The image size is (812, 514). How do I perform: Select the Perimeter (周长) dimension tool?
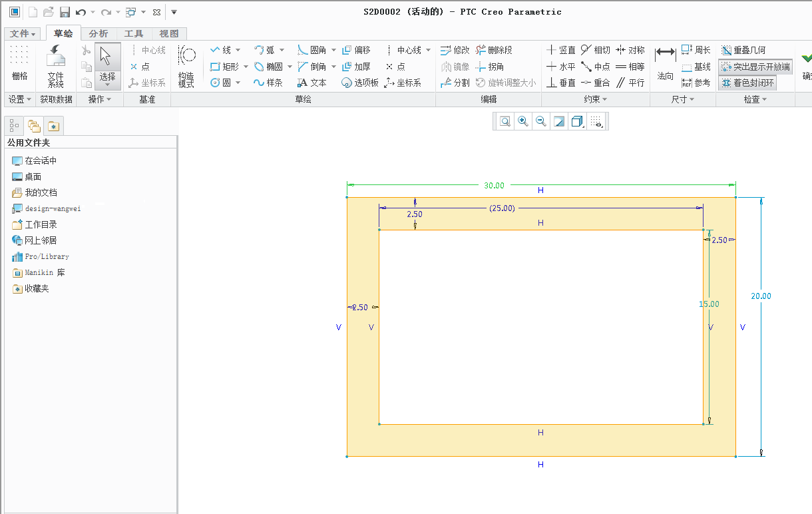696,50
